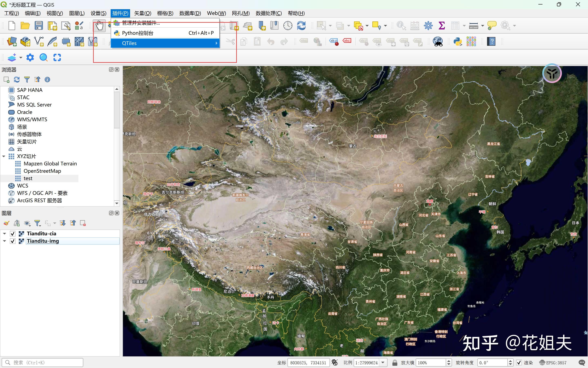Open dropdown arrow next to select features tool
Image resolution: width=588 pixels, height=368 pixels.
pyautogui.click(x=330, y=26)
